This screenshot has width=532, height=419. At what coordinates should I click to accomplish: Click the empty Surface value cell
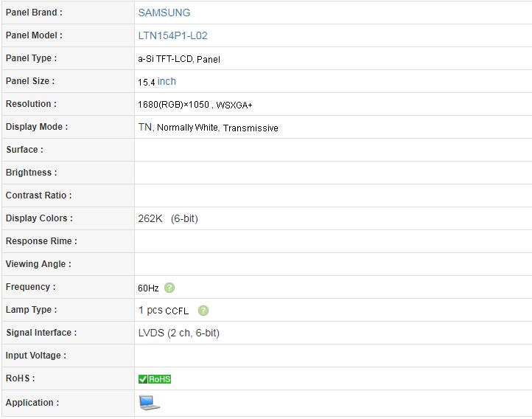(332, 150)
